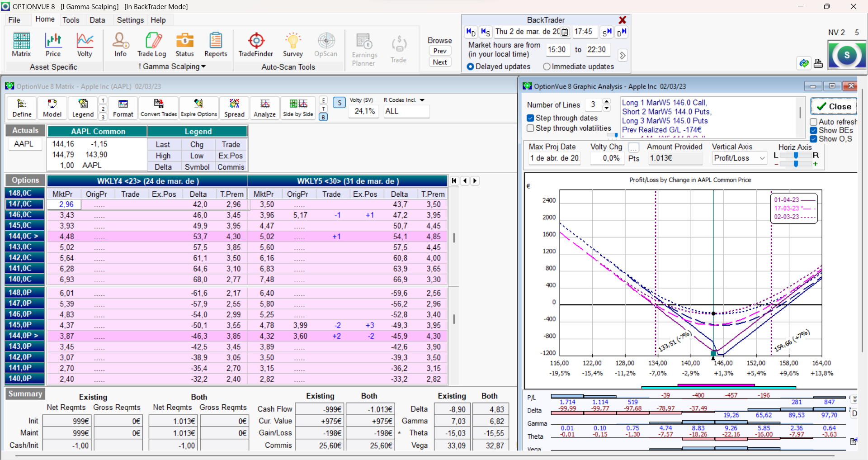Viewport: 868px width, 460px height.
Task: Click the Convert Trades icon
Action: coord(159,108)
